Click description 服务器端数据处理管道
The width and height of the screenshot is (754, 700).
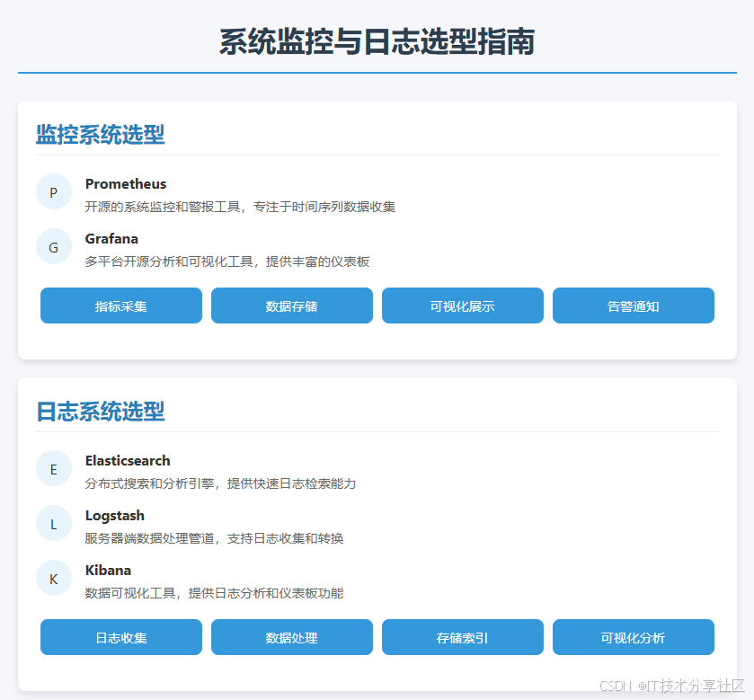(149, 538)
